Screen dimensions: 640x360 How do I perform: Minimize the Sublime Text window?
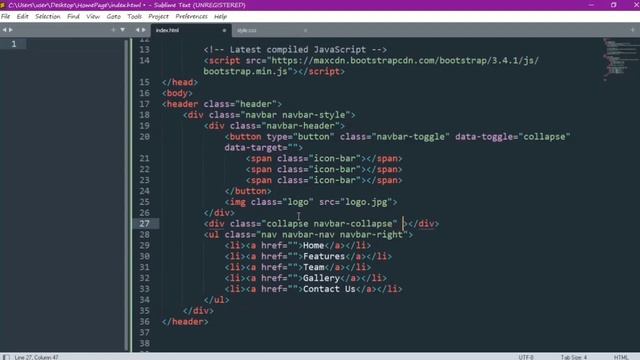coord(591,5)
